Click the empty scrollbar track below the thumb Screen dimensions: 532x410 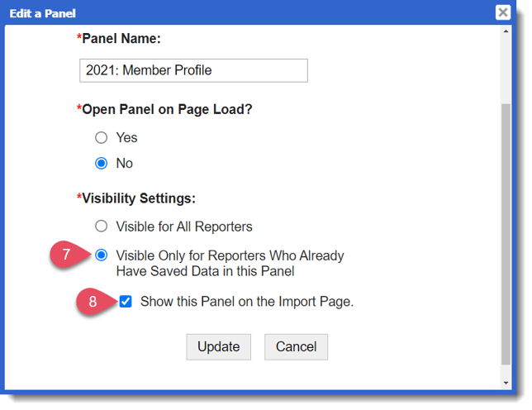point(506,371)
